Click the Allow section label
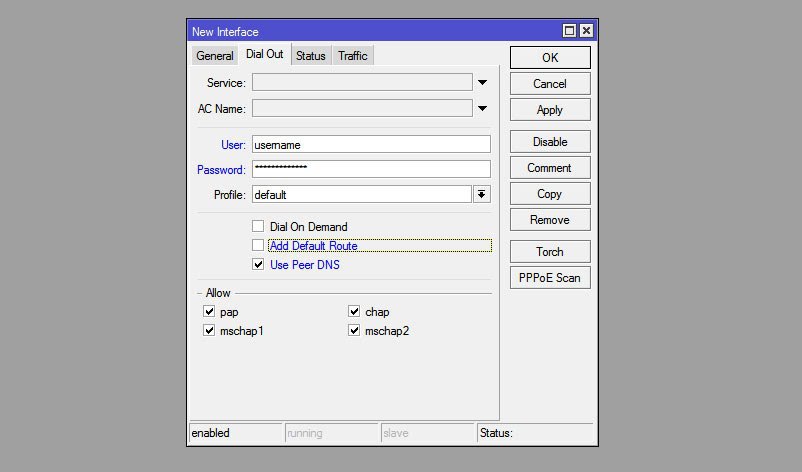 (x=218, y=293)
